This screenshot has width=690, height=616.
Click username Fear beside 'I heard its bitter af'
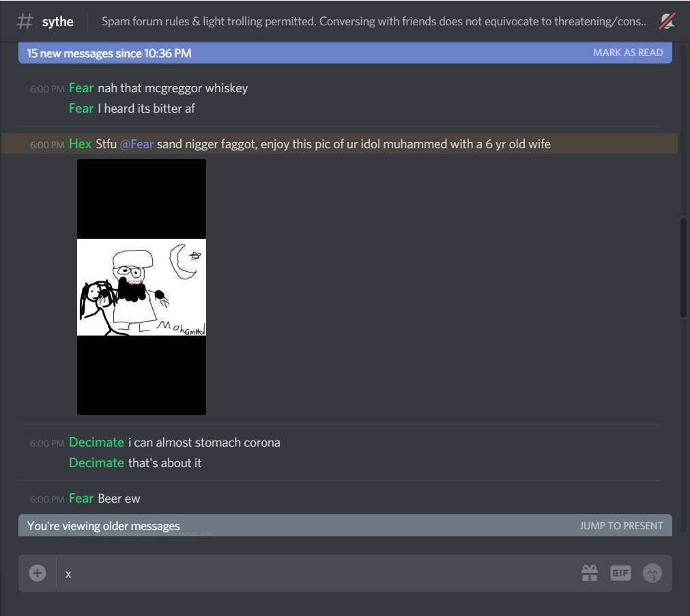tap(81, 109)
